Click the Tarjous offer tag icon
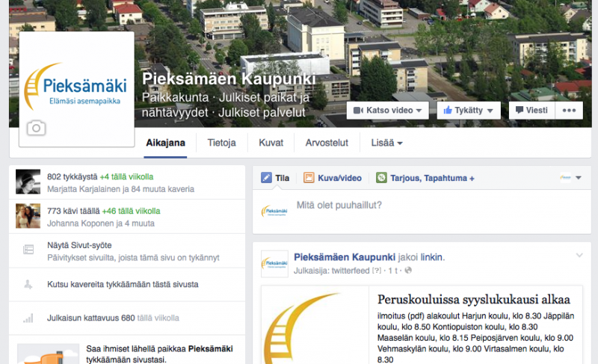Screen dimensions: 598x364 click(x=381, y=178)
